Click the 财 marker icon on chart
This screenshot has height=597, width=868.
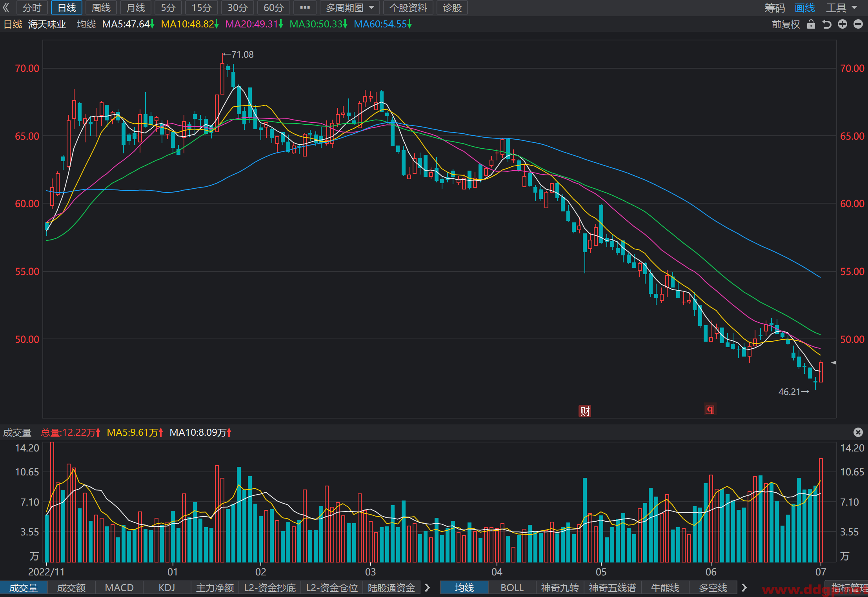[x=585, y=411]
